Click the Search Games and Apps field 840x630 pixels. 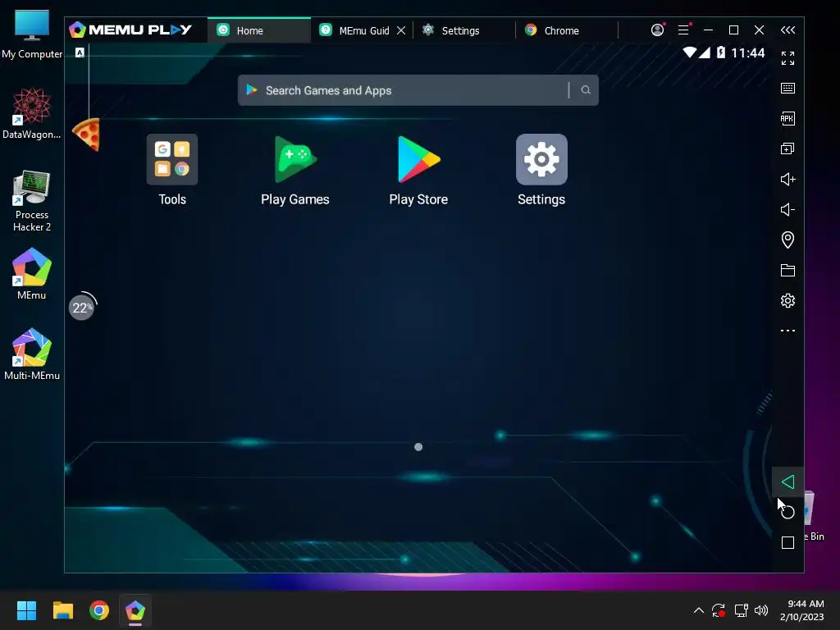pyautogui.click(x=418, y=90)
